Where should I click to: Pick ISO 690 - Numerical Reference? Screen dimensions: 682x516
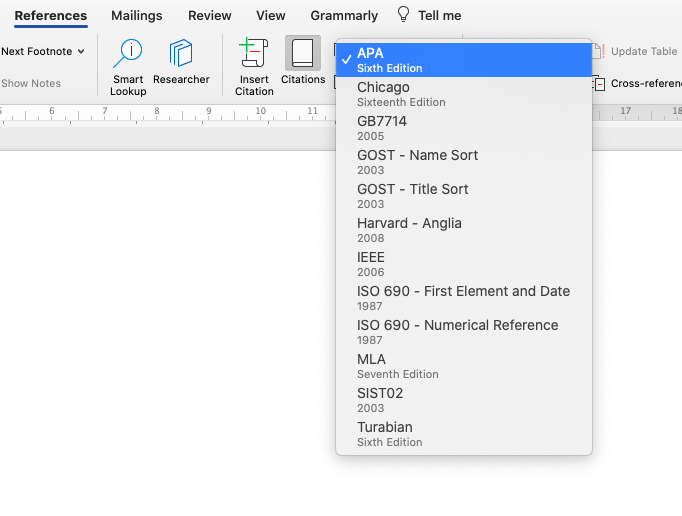tap(464, 331)
